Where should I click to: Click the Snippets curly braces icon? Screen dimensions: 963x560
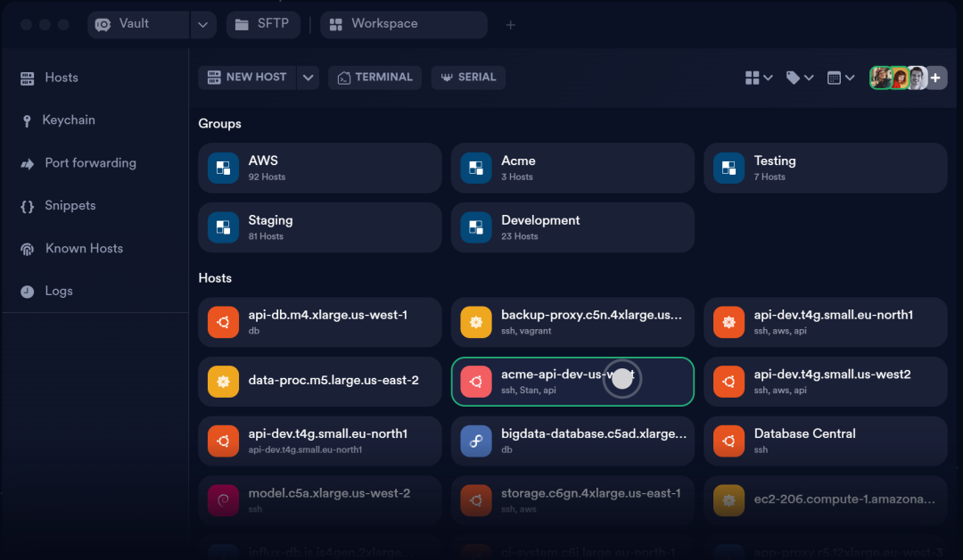27,206
